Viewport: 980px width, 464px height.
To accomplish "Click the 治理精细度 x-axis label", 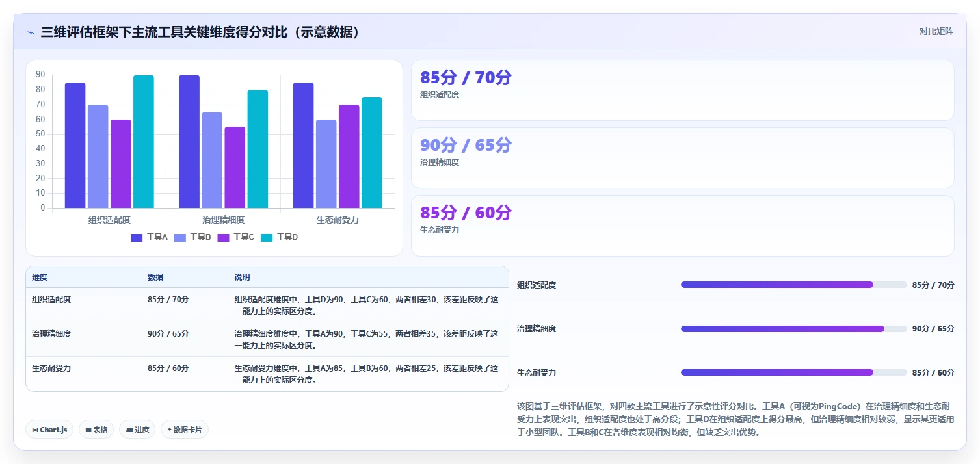I will 224,220.
